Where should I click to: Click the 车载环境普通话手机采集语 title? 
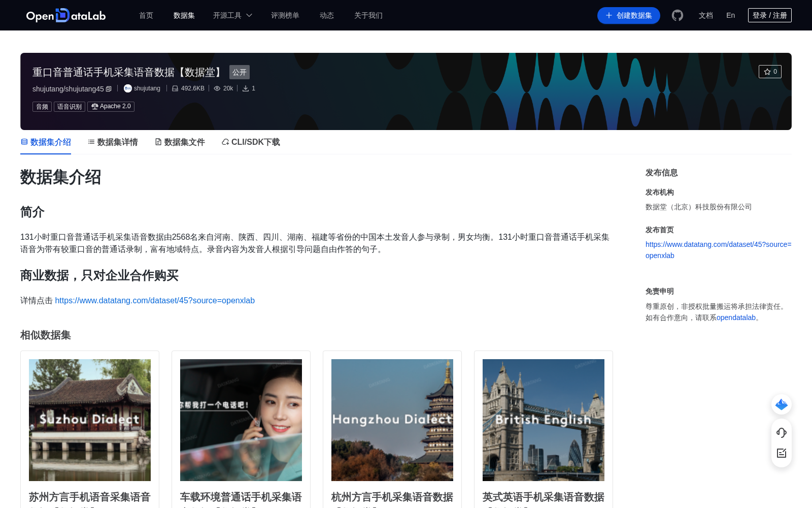[241, 497]
